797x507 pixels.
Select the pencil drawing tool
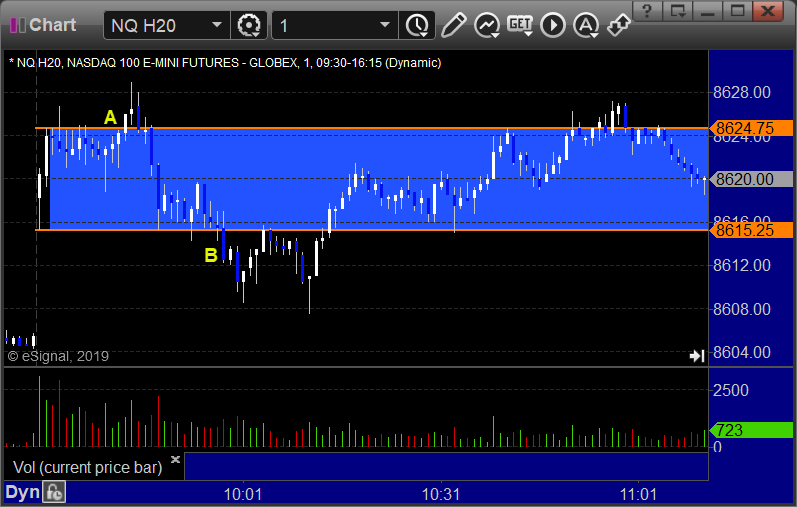(x=453, y=25)
